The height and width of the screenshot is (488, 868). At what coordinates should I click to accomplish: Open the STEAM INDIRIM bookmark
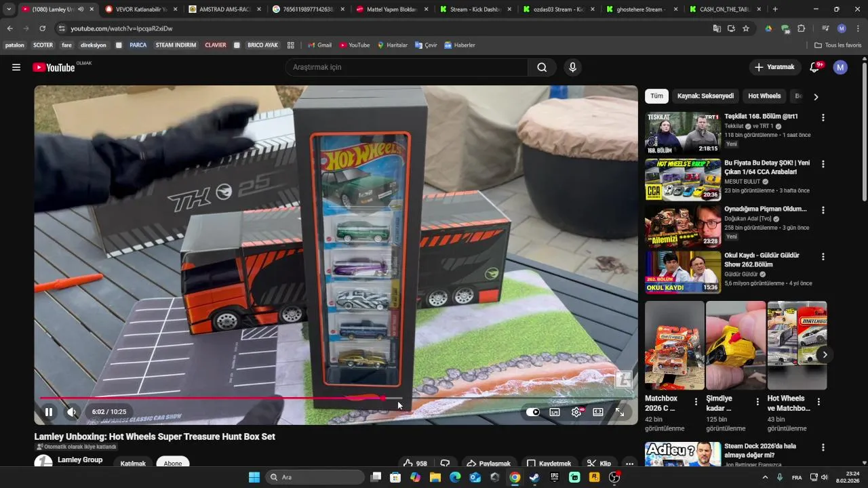[x=176, y=45]
